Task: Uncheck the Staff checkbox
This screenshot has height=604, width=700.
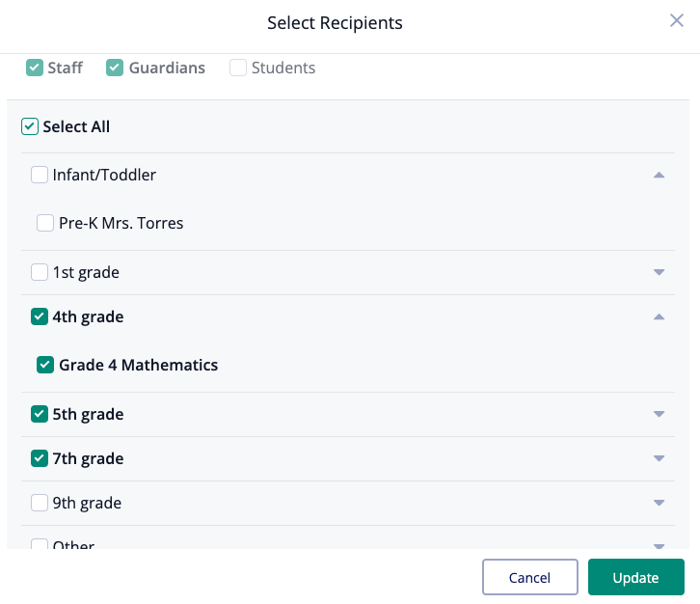Action: (35, 68)
